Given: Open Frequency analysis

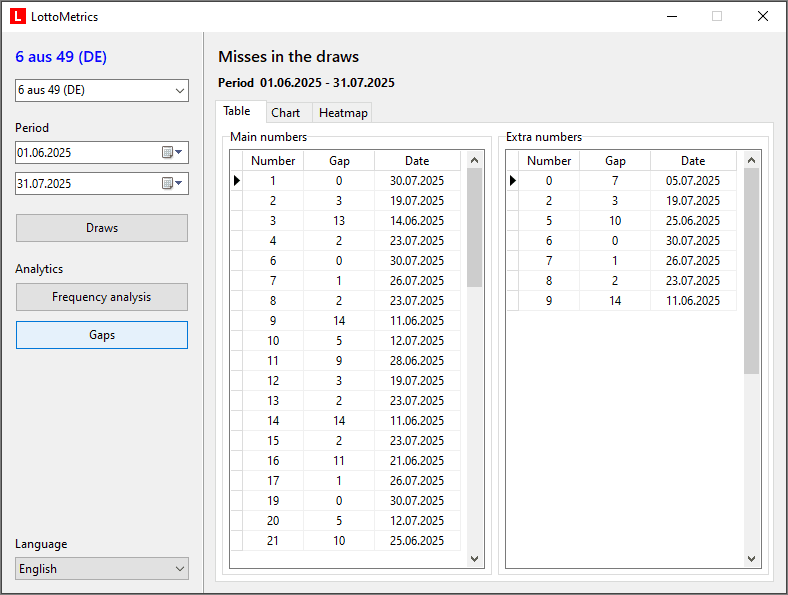Looking at the screenshot, I should [x=102, y=297].
